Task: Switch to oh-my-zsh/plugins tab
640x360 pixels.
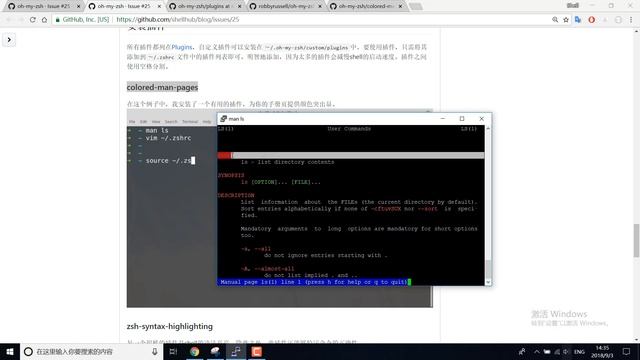Action: coord(203,6)
